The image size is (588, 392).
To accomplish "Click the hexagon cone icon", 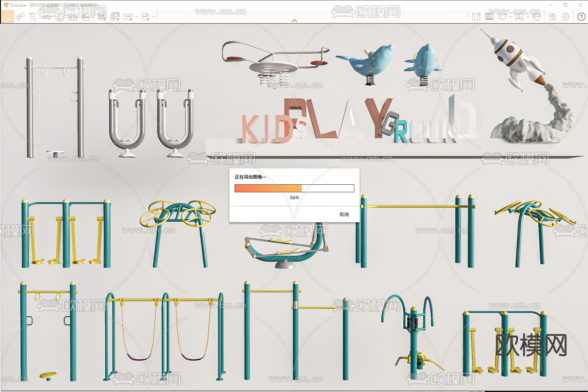I will [x=59, y=17].
